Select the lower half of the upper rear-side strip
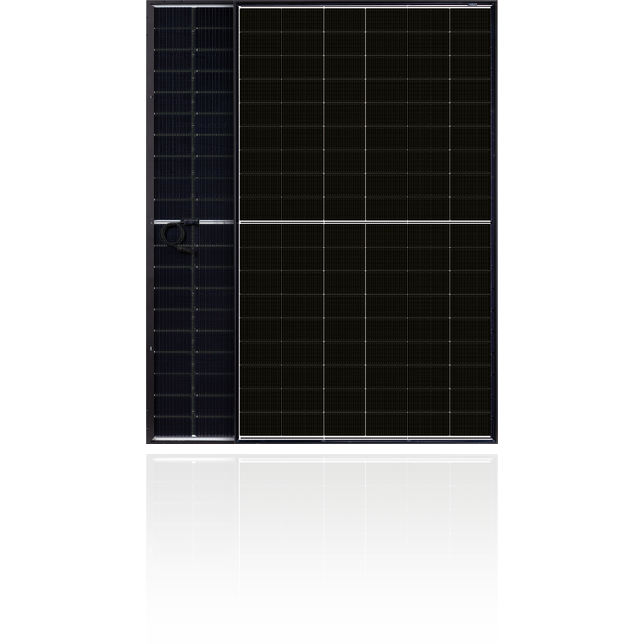Viewport: 644px width, 644px height. [193, 331]
